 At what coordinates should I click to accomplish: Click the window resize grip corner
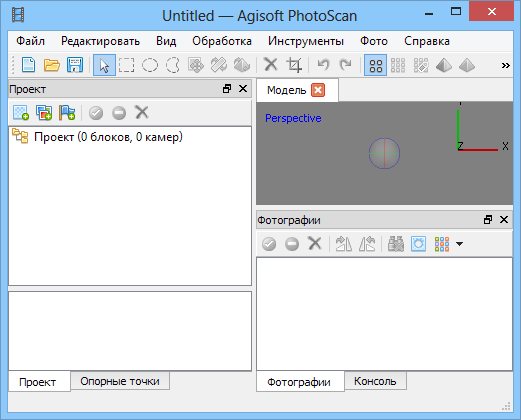pos(506,406)
